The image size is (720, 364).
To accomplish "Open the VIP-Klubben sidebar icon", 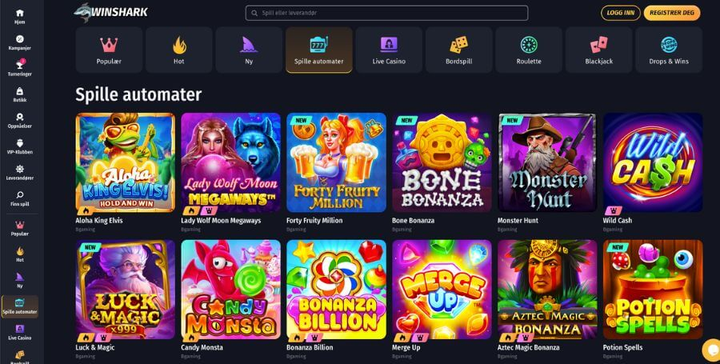I will coord(20,143).
